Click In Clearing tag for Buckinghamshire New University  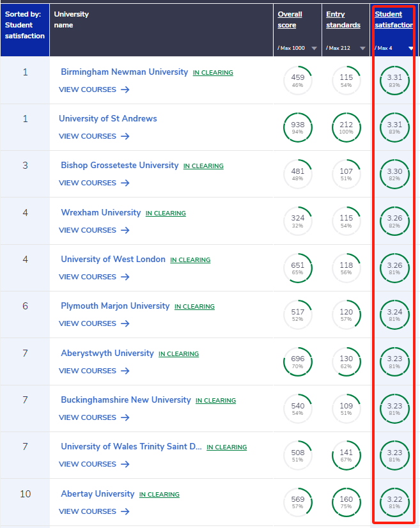(216, 400)
